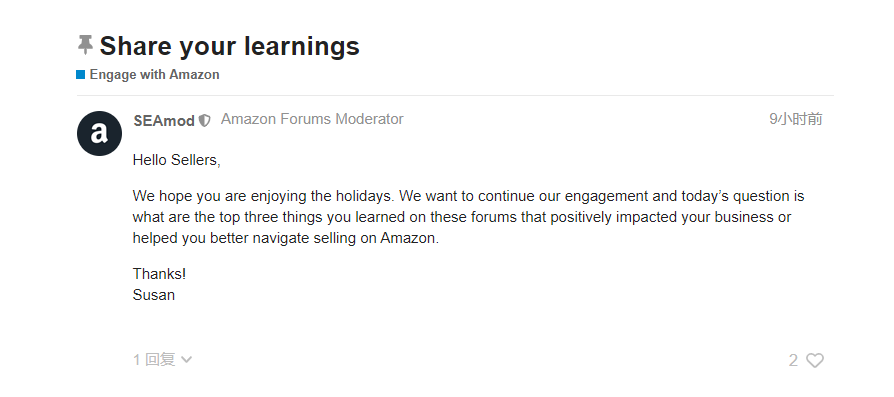894x397 pixels.
Task: Open the 'Share your learnings' topic title
Action: point(230,46)
